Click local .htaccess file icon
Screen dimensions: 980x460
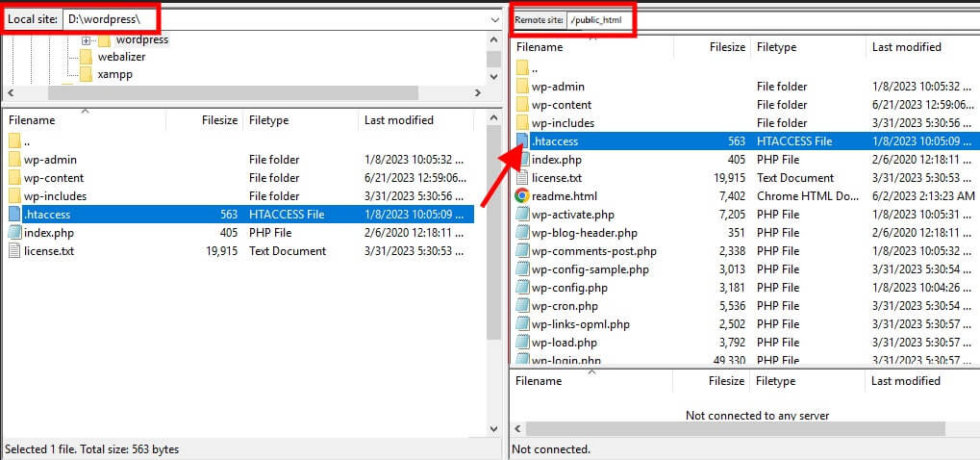[14, 215]
